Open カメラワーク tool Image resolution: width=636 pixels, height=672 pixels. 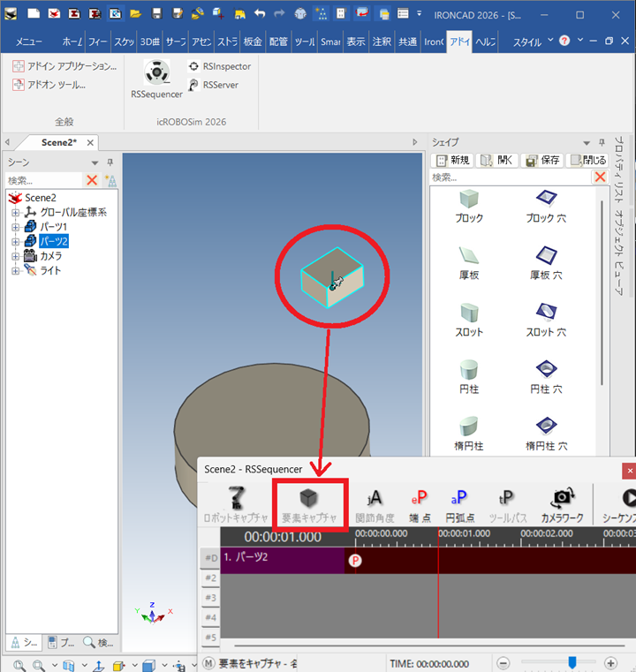(x=562, y=505)
